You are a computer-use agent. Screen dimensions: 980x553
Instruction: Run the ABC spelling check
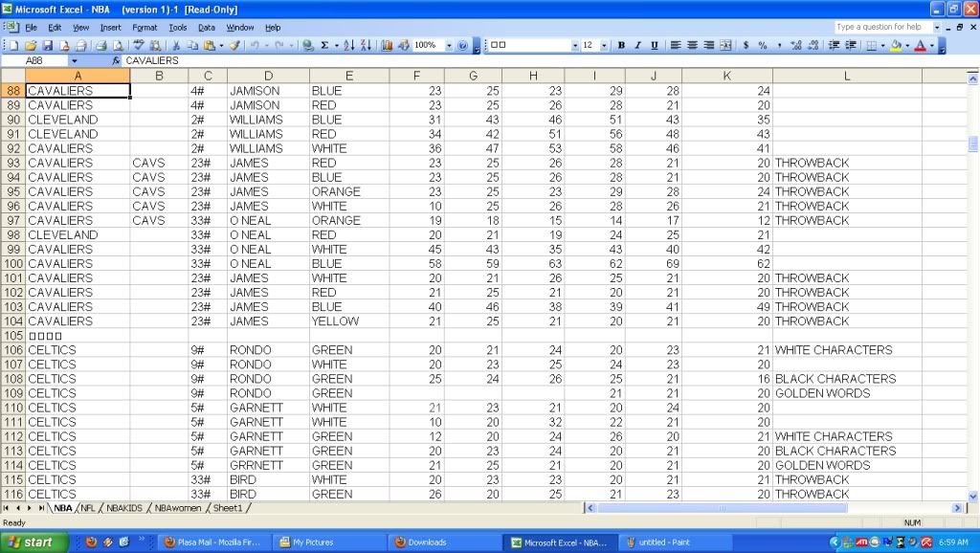click(x=139, y=45)
